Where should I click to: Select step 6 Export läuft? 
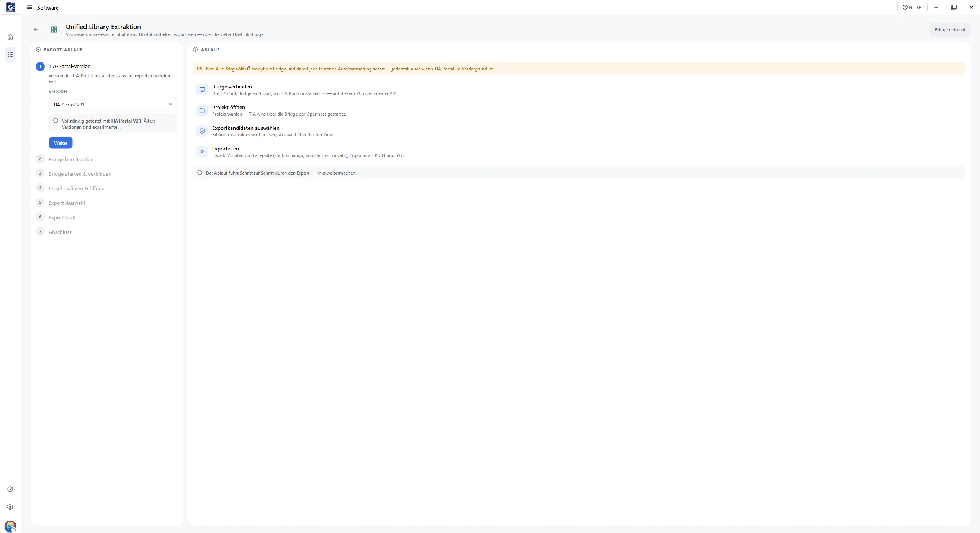tap(56, 217)
